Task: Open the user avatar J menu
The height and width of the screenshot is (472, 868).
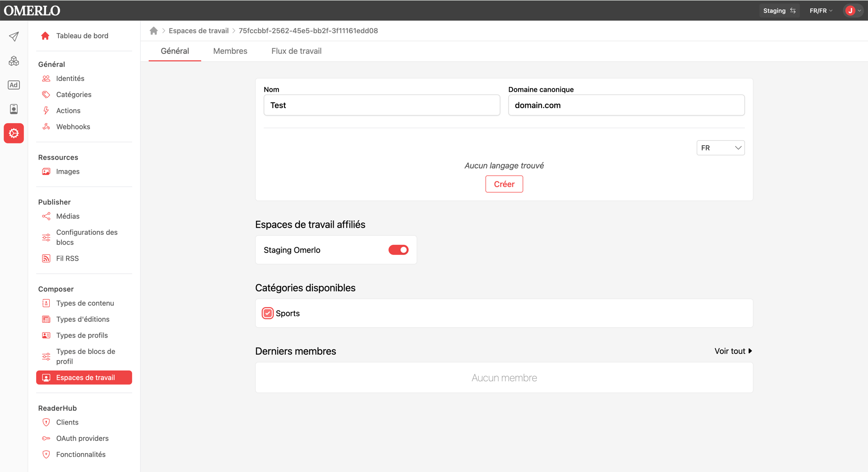Action: click(x=853, y=10)
